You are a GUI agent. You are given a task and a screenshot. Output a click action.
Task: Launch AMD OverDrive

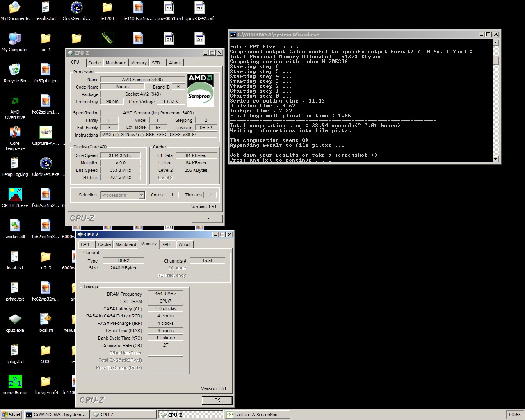pos(15,107)
